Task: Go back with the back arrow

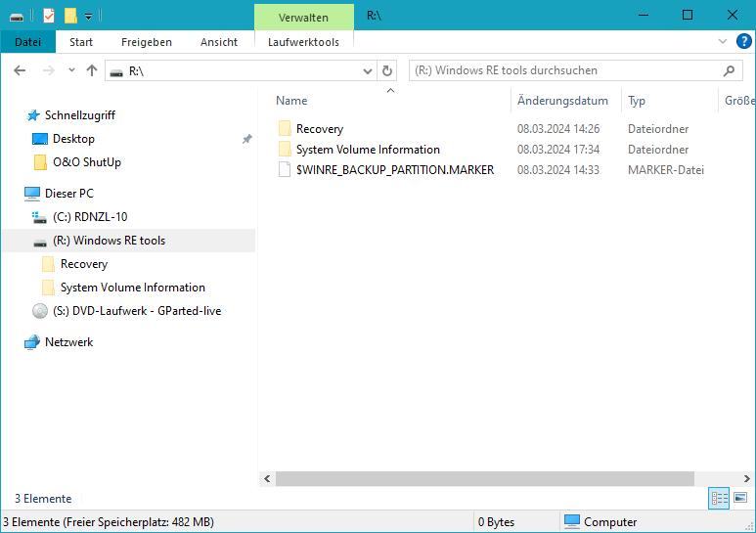Action: (20, 70)
